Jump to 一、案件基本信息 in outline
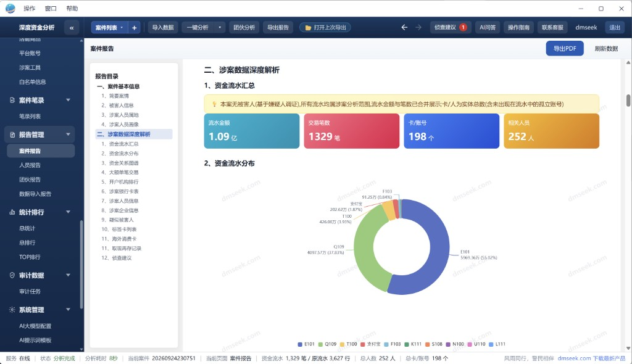Image resolution: width=632 pixels, height=364 pixels. [118, 86]
